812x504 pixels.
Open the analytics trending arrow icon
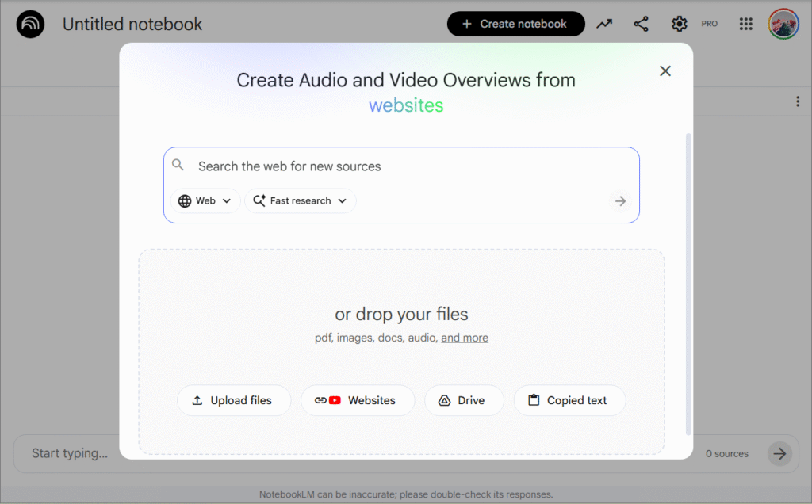(x=604, y=24)
